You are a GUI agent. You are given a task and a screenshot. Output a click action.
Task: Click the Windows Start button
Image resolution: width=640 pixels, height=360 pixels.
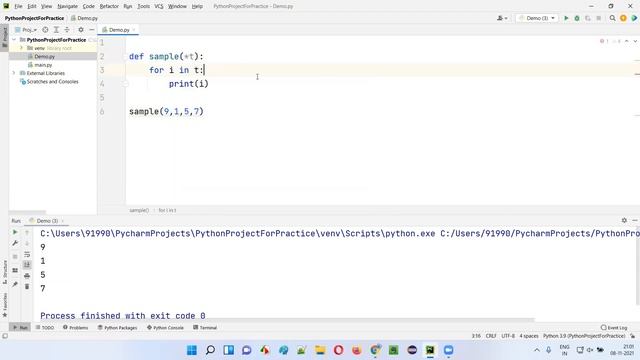click(x=191, y=350)
